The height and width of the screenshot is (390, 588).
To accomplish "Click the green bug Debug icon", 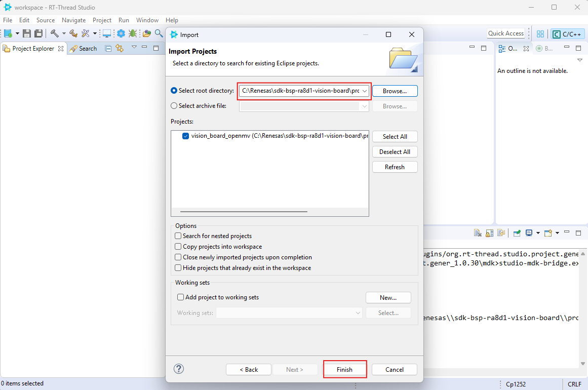I will [x=133, y=33].
